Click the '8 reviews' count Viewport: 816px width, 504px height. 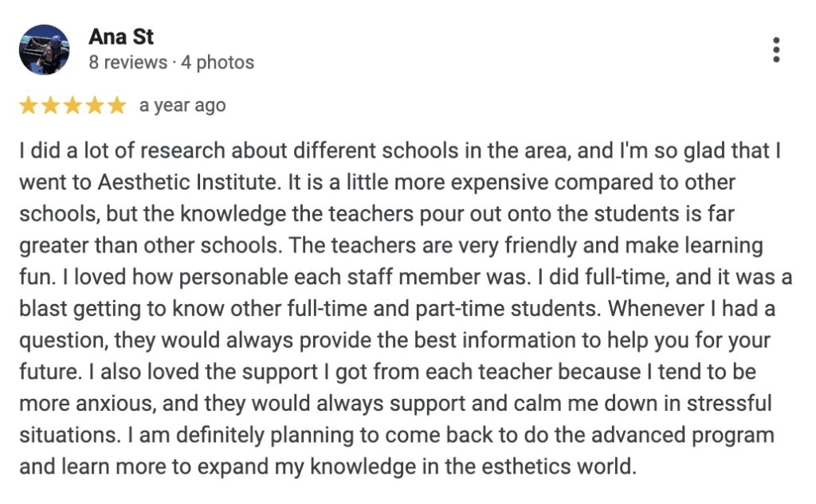pos(128,62)
